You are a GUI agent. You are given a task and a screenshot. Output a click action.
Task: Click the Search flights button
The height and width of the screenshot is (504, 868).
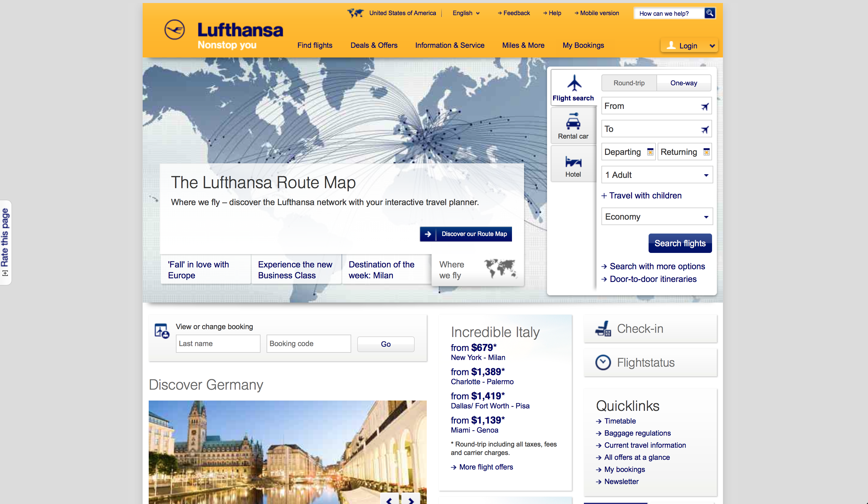click(680, 244)
